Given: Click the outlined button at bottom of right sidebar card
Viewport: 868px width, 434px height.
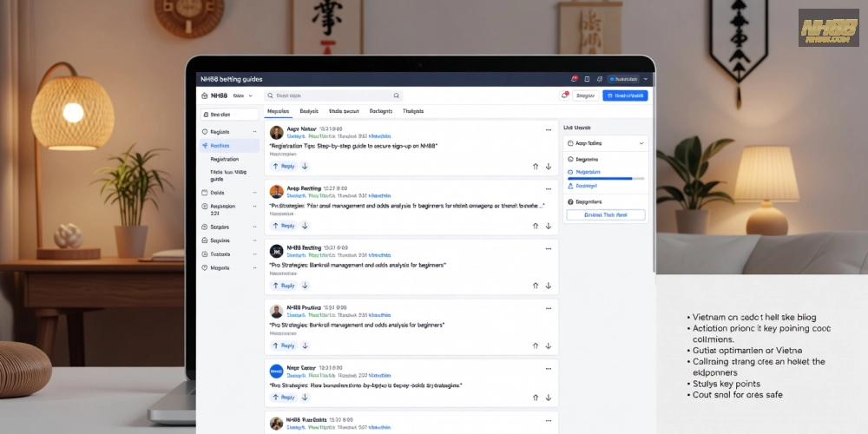Looking at the screenshot, I should [606, 214].
